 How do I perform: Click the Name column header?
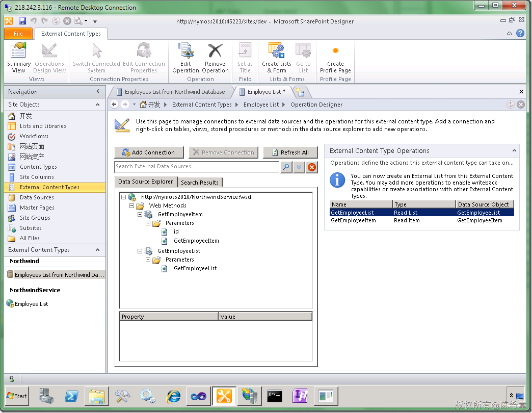click(x=361, y=204)
